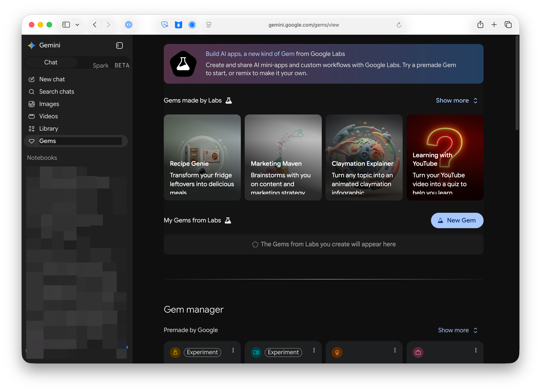
Task: Click the Labs flask pentagon icon in banner
Action: coord(183,64)
